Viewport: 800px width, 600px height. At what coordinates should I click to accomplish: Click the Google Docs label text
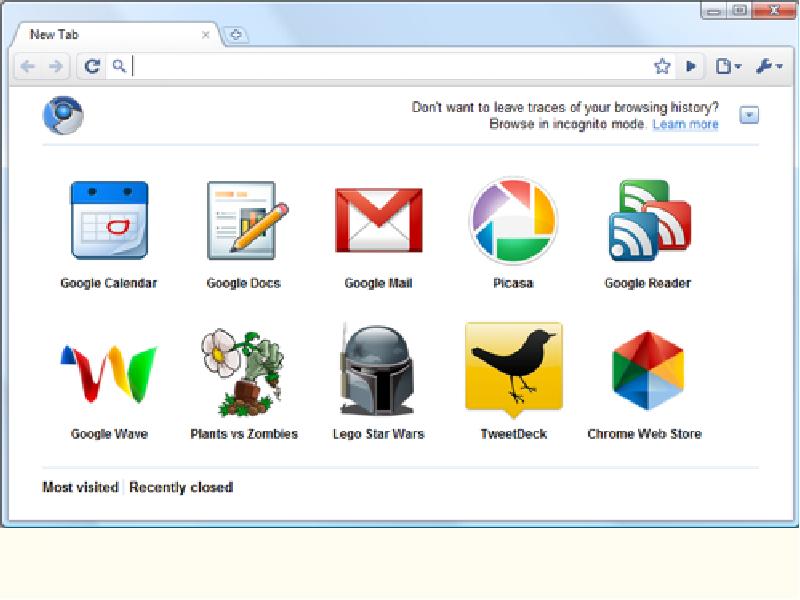point(243,283)
